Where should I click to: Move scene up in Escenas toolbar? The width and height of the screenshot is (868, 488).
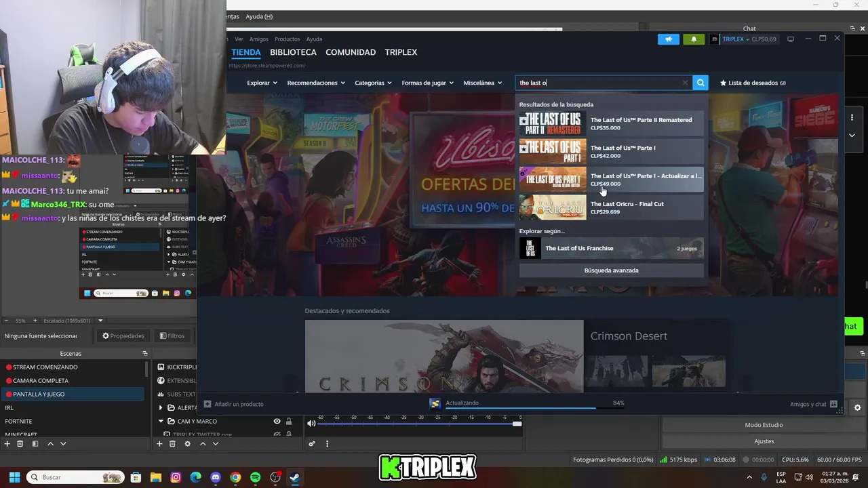[x=50, y=444]
